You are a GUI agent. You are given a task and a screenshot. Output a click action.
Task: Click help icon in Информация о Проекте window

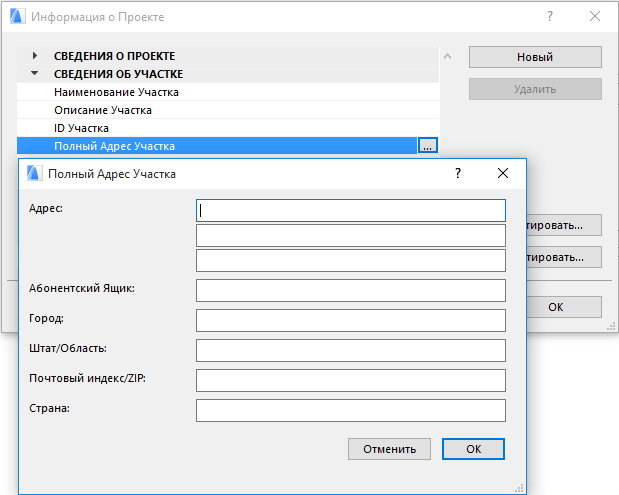[549, 17]
